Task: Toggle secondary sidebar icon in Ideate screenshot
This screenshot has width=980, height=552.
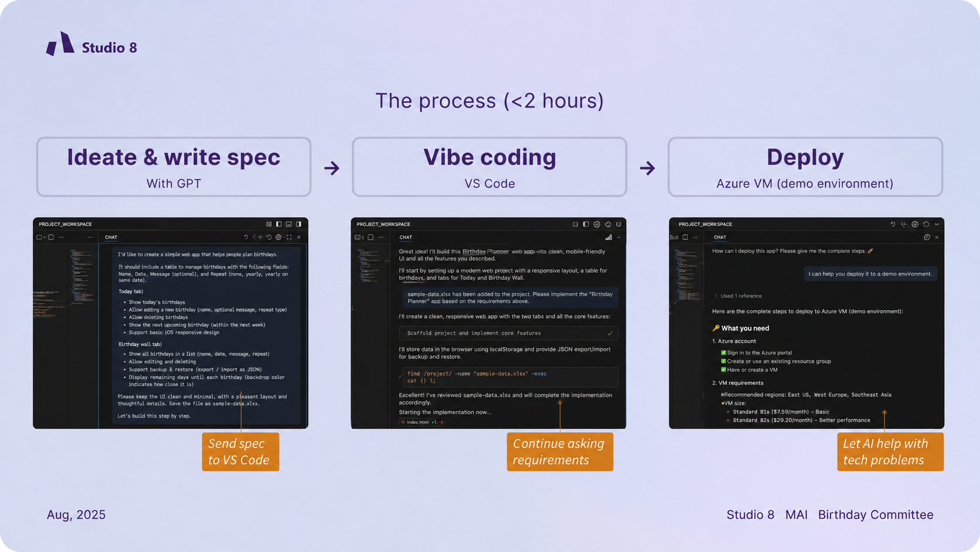Action: click(x=299, y=224)
